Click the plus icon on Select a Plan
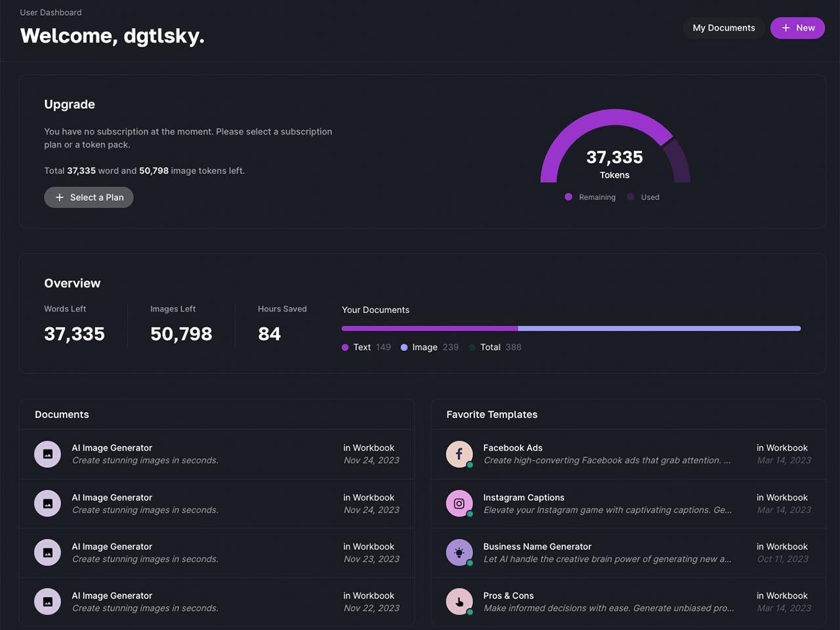Viewport: 840px width, 630px height. coord(58,197)
